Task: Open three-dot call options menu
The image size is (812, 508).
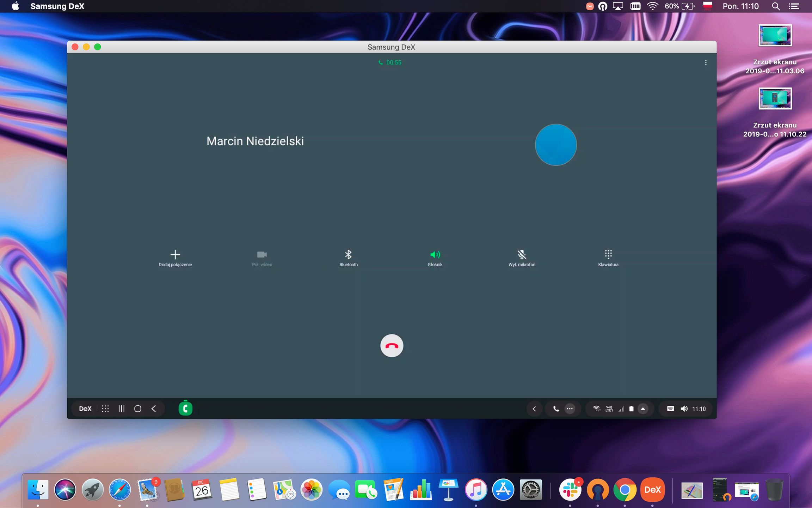Action: [706, 62]
